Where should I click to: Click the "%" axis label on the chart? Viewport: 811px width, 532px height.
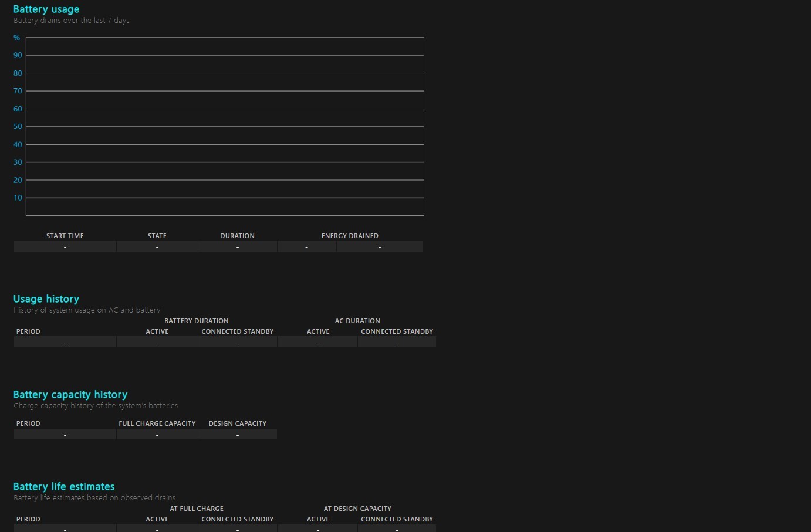click(x=17, y=38)
